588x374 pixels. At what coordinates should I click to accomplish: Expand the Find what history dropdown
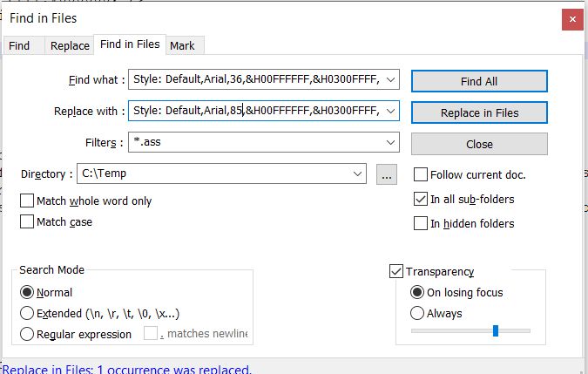[390, 81]
